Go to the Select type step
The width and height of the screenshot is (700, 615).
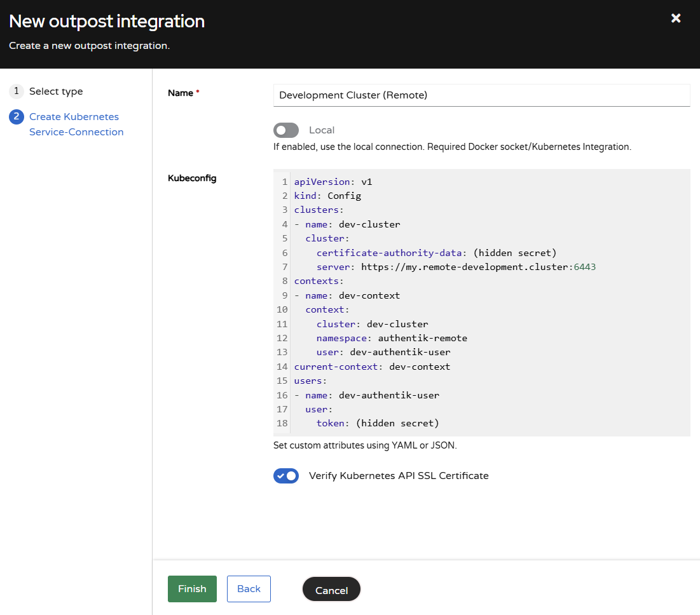[x=56, y=91]
